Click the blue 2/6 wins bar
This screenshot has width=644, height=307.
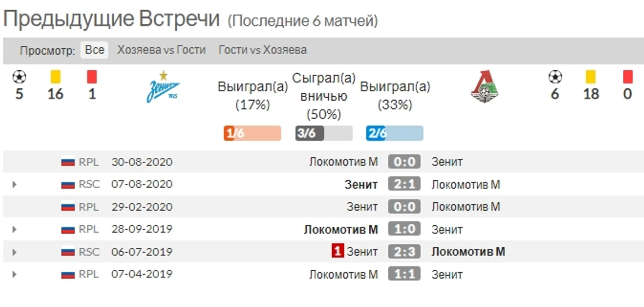[x=395, y=133]
